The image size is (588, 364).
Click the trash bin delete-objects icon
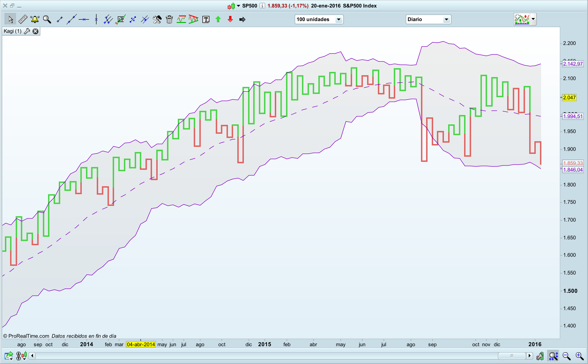click(169, 19)
